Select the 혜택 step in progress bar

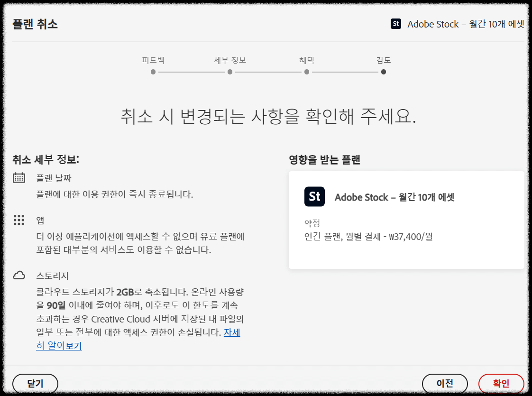coord(307,60)
